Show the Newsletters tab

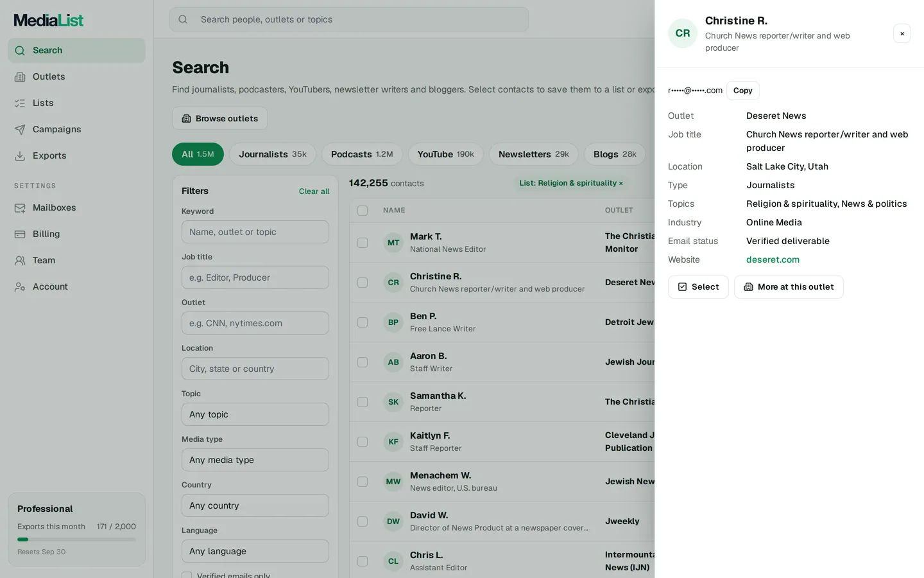534,154
